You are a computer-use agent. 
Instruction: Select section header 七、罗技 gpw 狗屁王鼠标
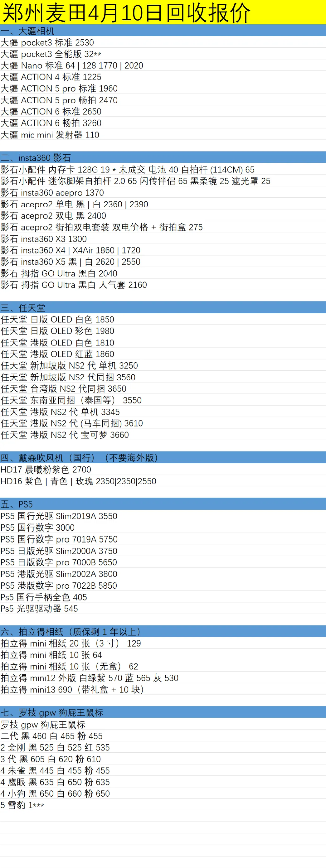163,713
